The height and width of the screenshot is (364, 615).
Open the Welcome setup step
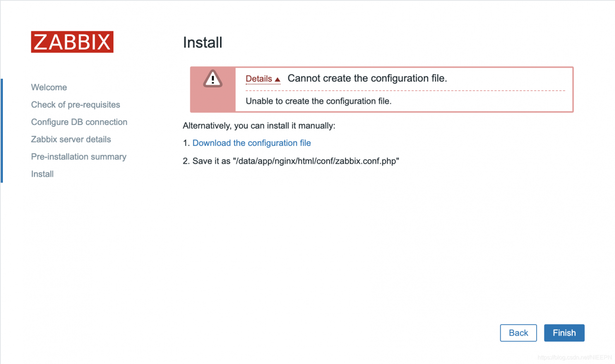pyautogui.click(x=49, y=87)
